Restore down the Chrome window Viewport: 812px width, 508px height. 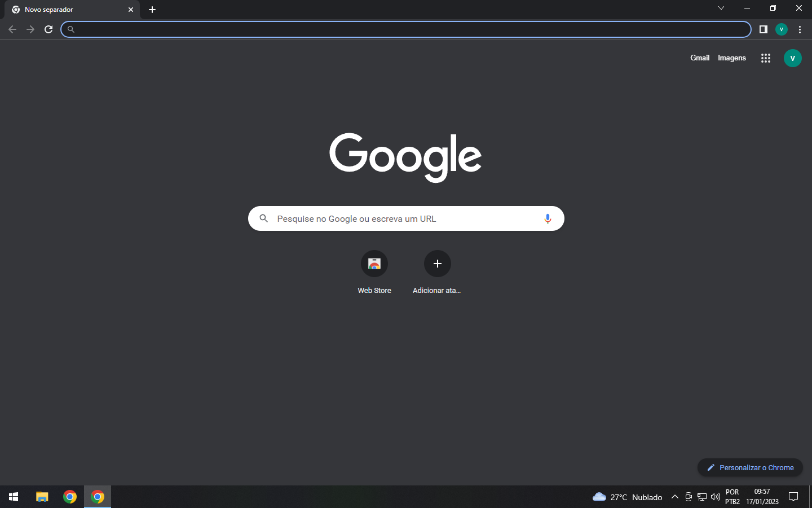tap(773, 8)
